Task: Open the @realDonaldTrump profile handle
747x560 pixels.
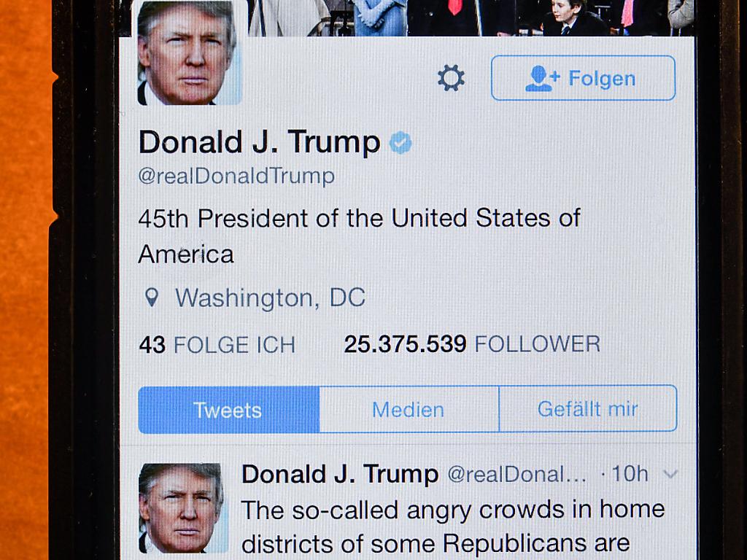Action: pos(236,176)
